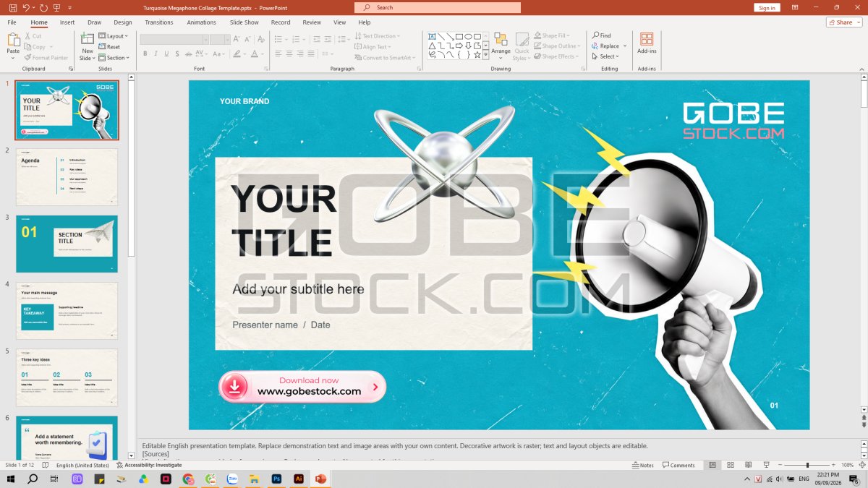Select the Text Box shape

pos(432,36)
